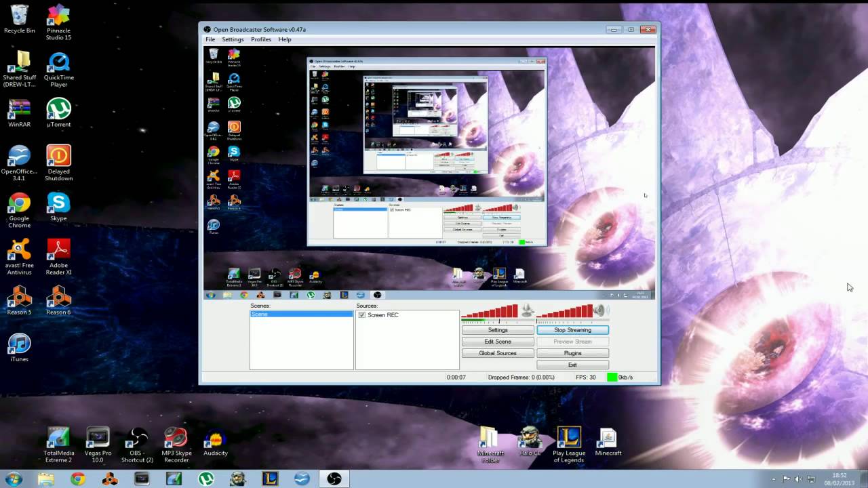Open OBS - Shortcut (2) desktop icon
The image size is (868, 488).
pyautogui.click(x=137, y=445)
